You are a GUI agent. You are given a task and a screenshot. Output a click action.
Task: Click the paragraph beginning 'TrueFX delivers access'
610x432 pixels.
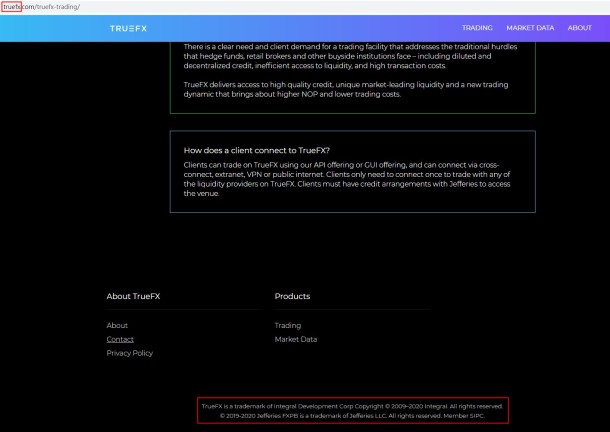coord(346,90)
